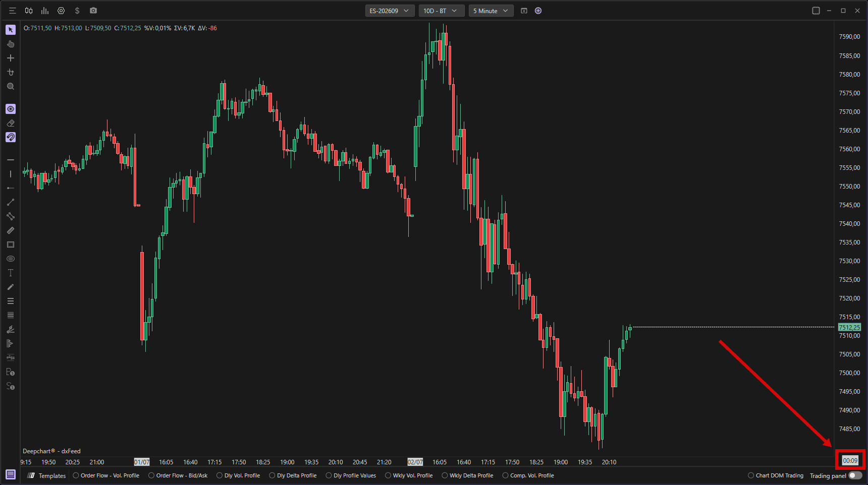Screen dimensions: 868x485
Task: Select the eraser tool
Action: click(11, 123)
